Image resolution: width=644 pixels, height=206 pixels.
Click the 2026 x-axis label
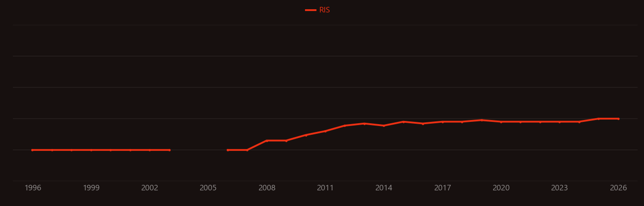coord(618,188)
